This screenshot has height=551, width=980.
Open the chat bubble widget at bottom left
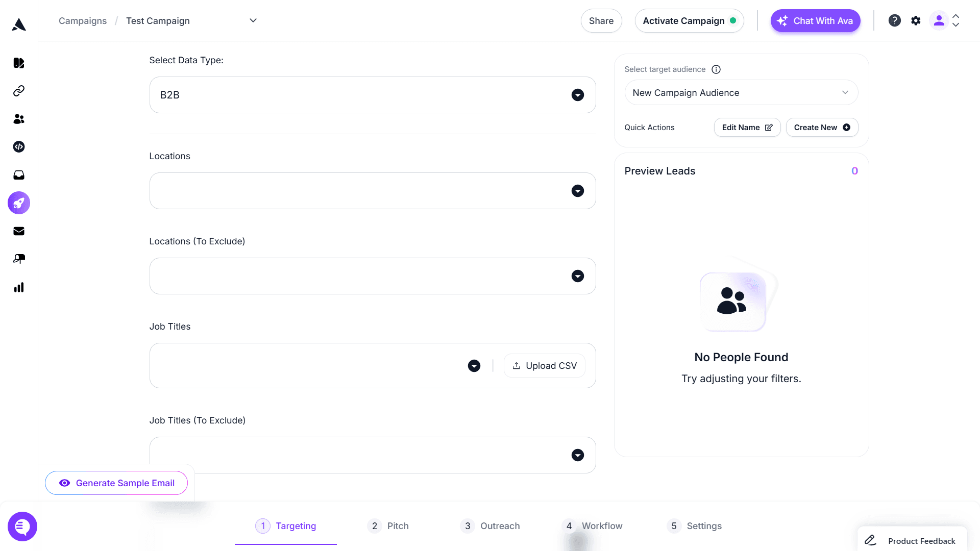coord(22,527)
